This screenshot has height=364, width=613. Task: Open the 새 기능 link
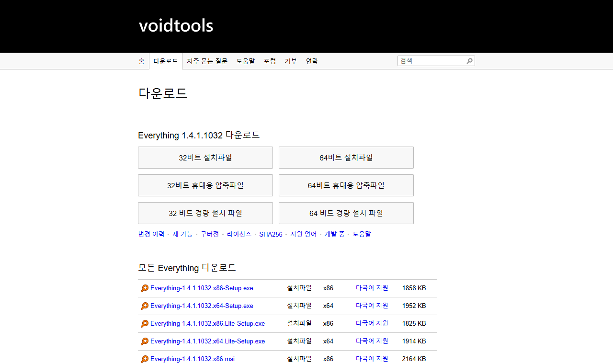(x=182, y=234)
